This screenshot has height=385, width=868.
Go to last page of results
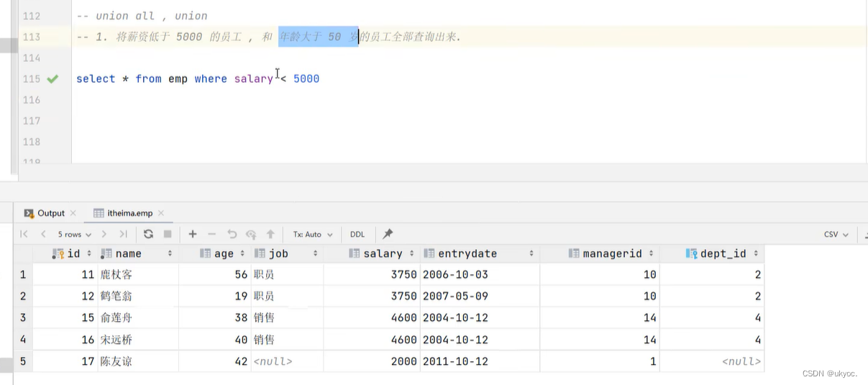click(123, 234)
